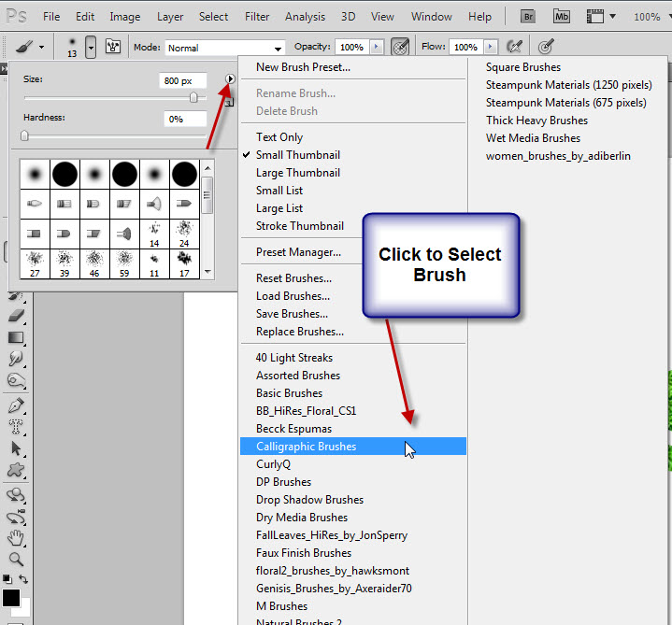Select the spatter 24 brush thumbnail
Screen dimensions: 672x625
coord(184,234)
